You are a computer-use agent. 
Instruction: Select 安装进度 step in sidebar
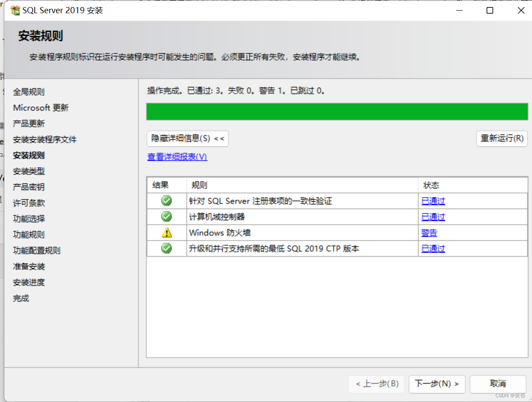point(29,282)
